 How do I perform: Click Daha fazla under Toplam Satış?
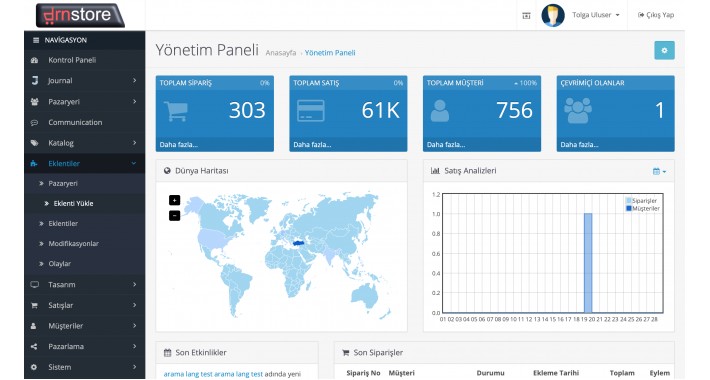click(312, 145)
